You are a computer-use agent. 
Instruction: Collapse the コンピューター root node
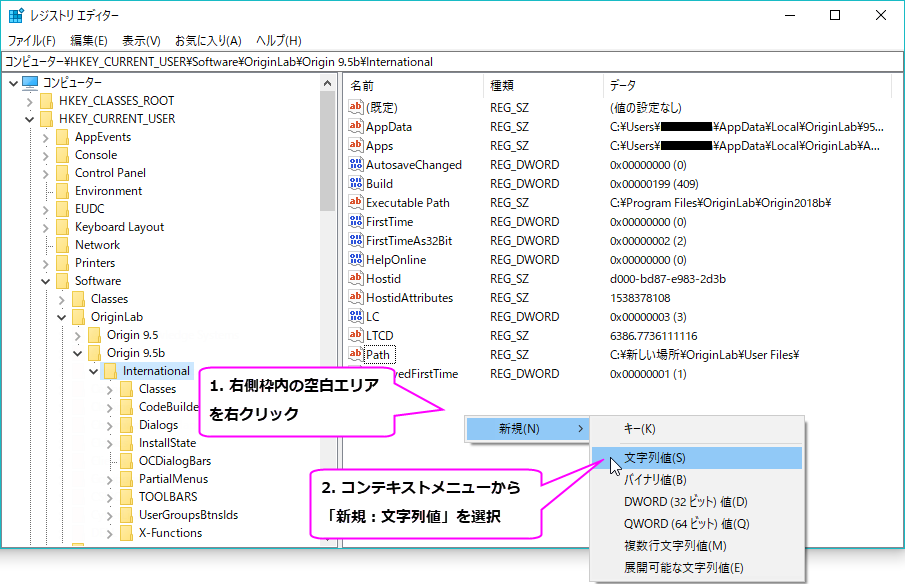[x=13, y=83]
